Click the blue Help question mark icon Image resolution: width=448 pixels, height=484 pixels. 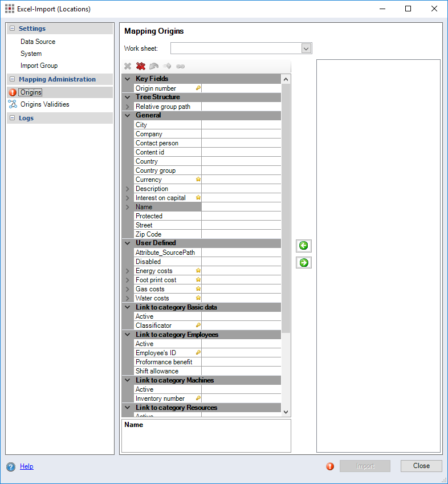[x=11, y=466]
